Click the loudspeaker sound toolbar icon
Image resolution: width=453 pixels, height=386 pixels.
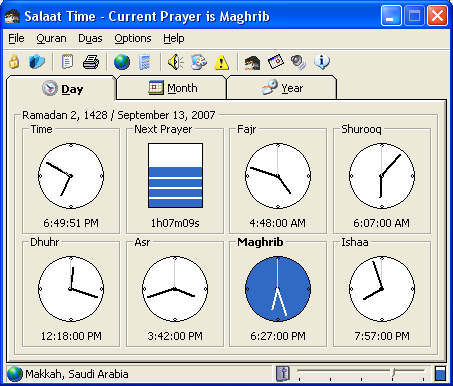(x=176, y=62)
